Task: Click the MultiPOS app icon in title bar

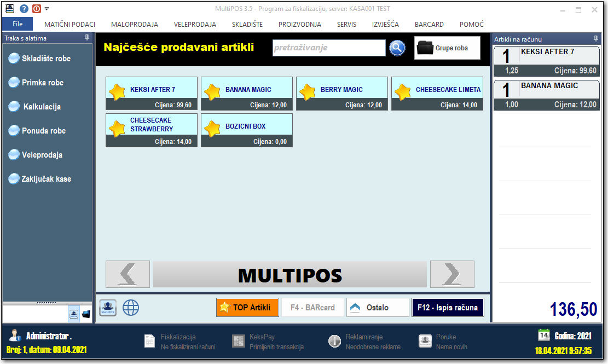Action: [x=10, y=8]
